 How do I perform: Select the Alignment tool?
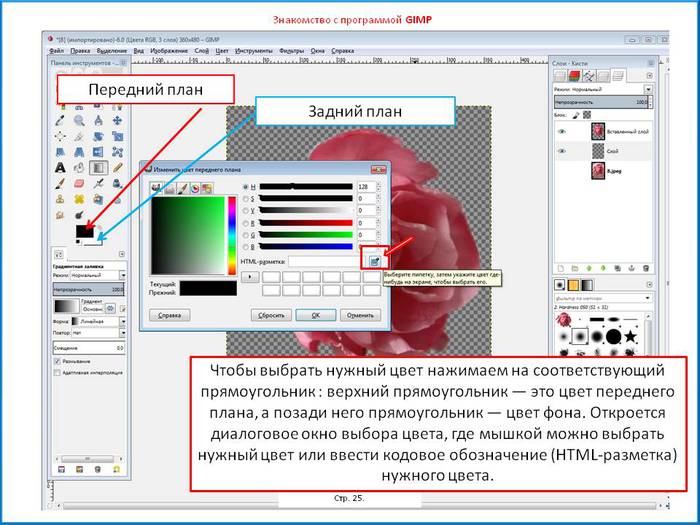tap(60, 136)
